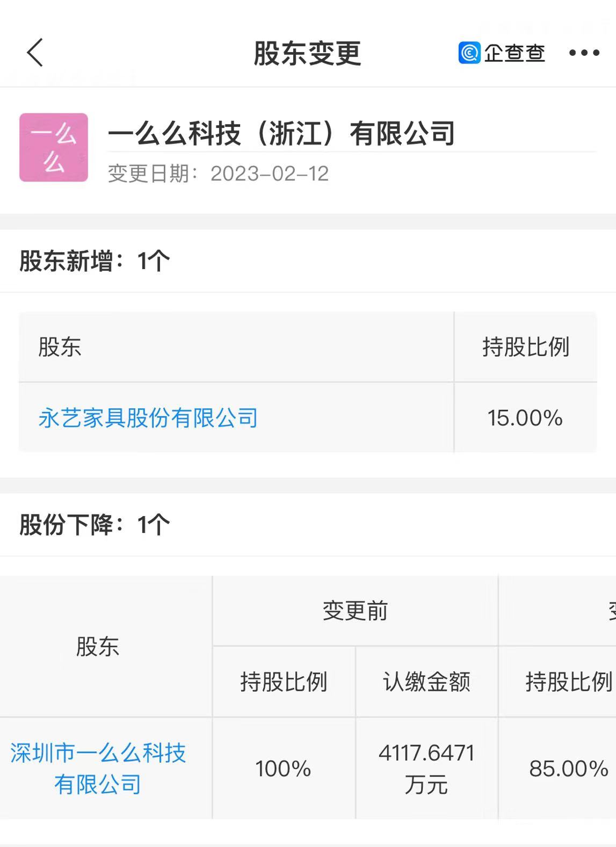The image size is (616, 847).
Task: Open the three-dot more options menu
Action: 584,53
